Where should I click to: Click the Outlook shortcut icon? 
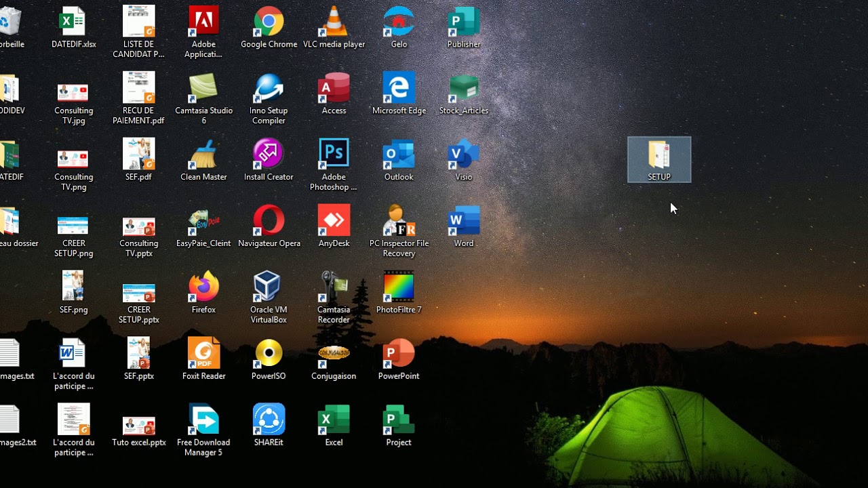click(399, 155)
